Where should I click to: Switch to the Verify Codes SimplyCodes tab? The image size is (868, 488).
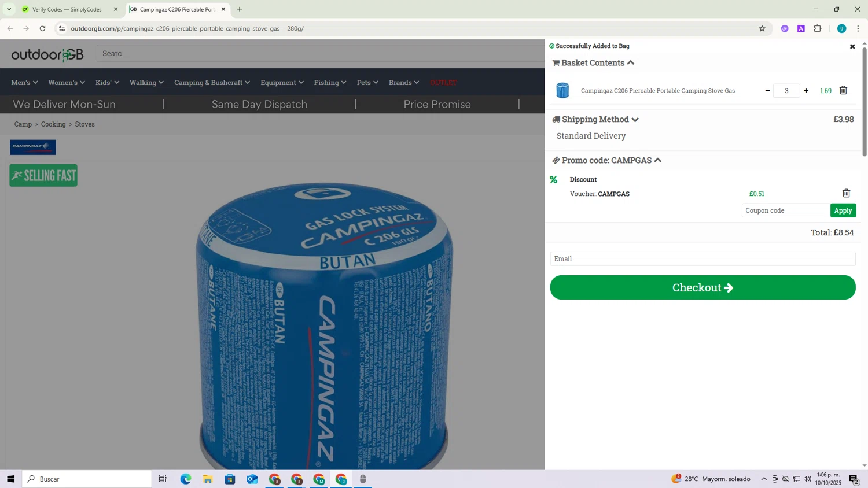click(67, 9)
